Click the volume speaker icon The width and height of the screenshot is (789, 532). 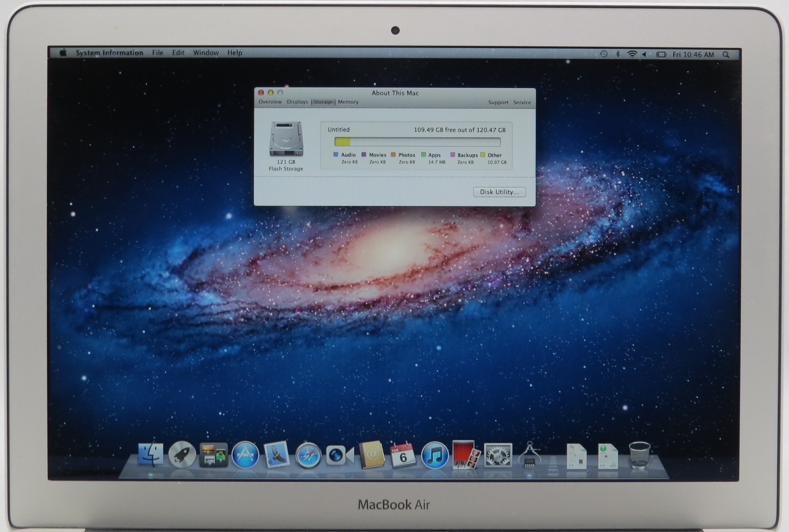click(645, 54)
